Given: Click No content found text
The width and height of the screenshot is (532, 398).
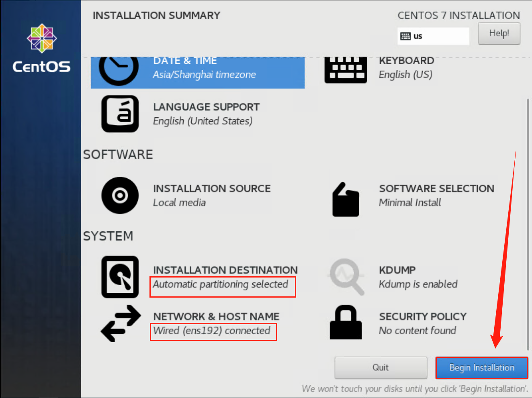Looking at the screenshot, I should (x=417, y=331).
